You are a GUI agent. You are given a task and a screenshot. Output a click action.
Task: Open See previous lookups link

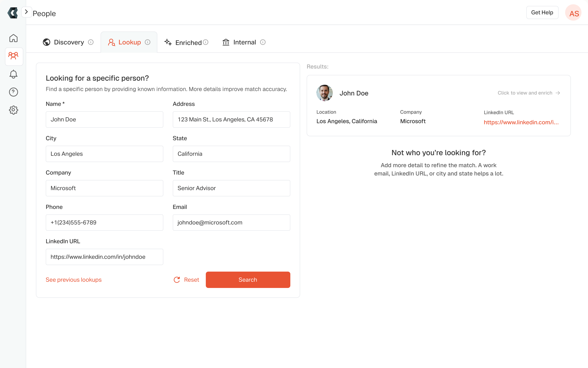tap(74, 280)
